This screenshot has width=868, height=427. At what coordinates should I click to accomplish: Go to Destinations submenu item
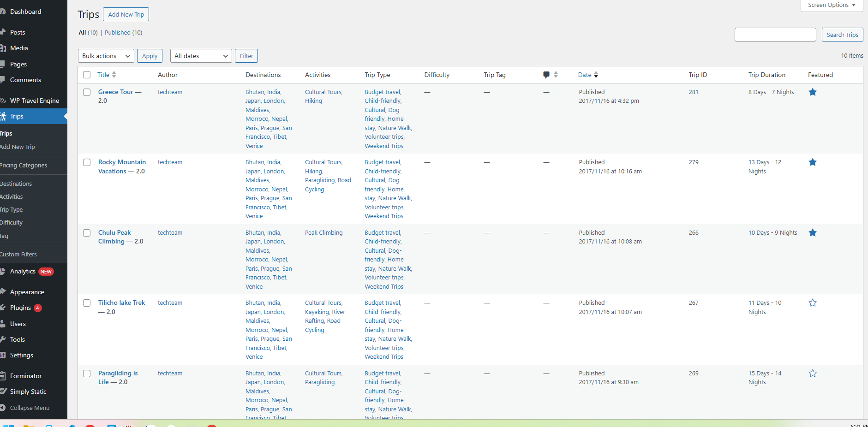(x=16, y=184)
